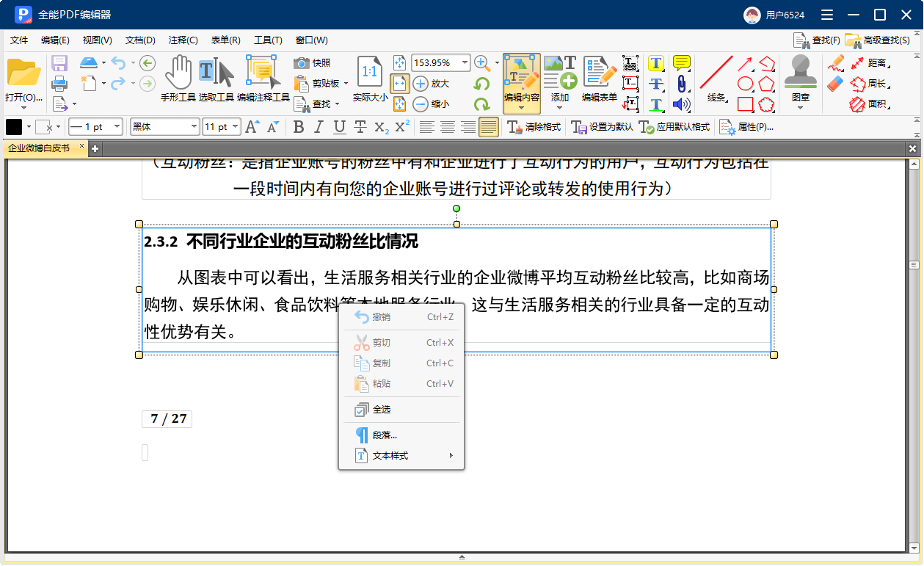The width and height of the screenshot is (924, 566).
Task: Open the zoom percentage dropdown
Action: [465, 63]
